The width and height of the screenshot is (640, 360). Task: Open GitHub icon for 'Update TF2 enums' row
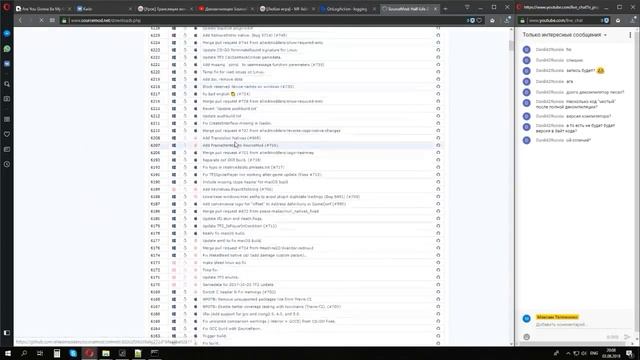[x=438, y=277]
